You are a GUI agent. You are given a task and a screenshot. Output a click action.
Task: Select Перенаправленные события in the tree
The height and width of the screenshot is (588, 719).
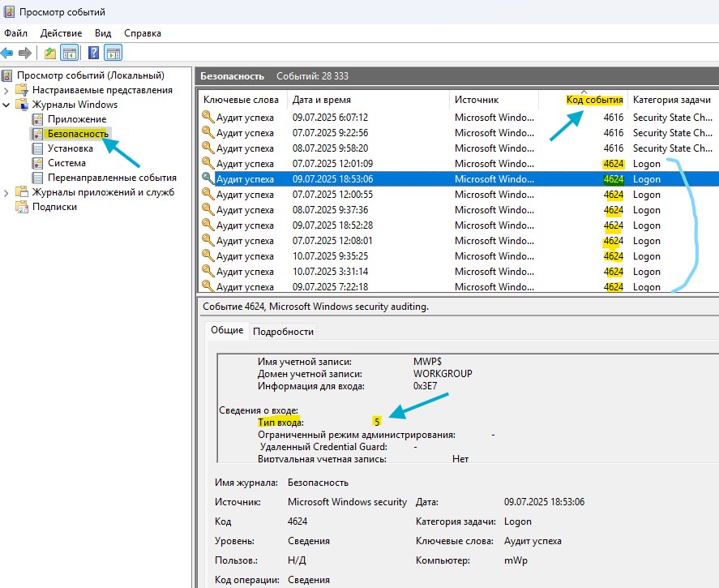[x=112, y=178]
